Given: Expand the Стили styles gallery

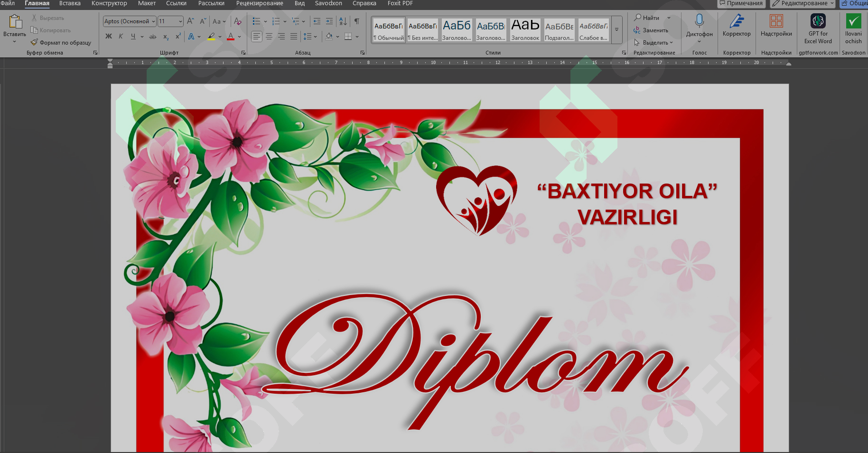Looking at the screenshot, I should [616, 29].
